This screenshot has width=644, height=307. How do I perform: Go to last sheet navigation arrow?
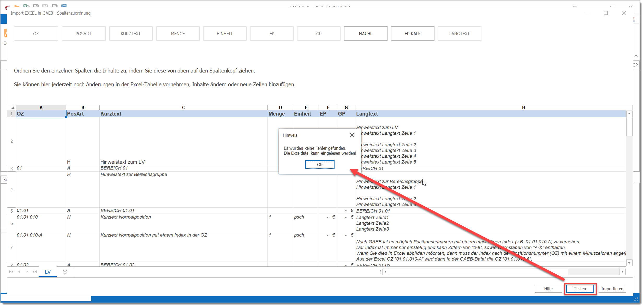pyautogui.click(x=35, y=272)
